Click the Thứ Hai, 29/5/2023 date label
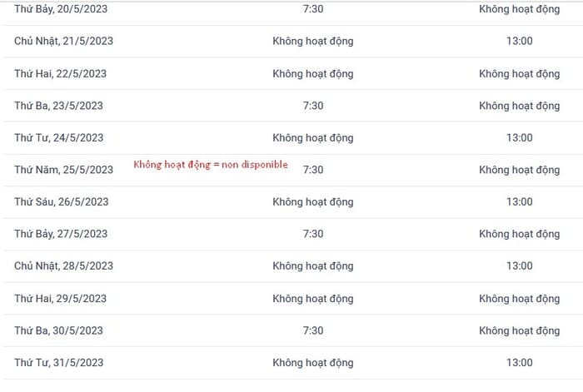Image resolution: width=583 pixels, height=392 pixels. pyautogui.click(x=60, y=298)
